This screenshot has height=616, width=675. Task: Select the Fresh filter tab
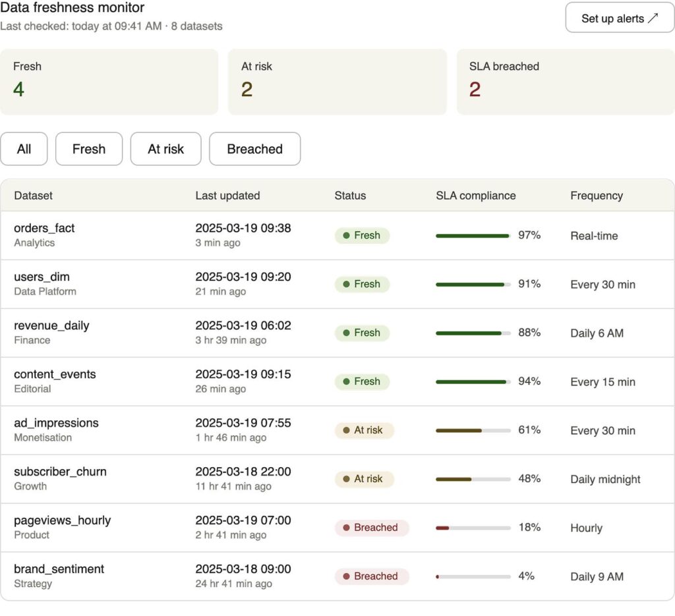click(x=89, y=149)
